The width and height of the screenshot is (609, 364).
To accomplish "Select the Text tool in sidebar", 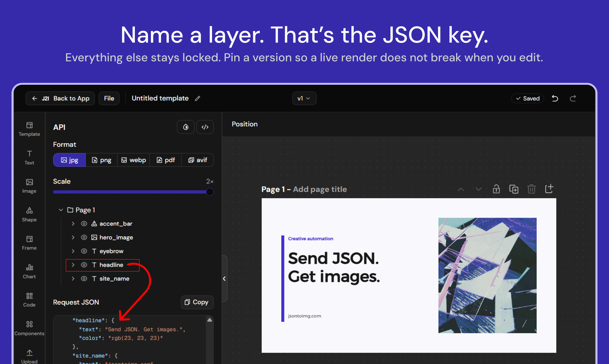I will [29, 158].
